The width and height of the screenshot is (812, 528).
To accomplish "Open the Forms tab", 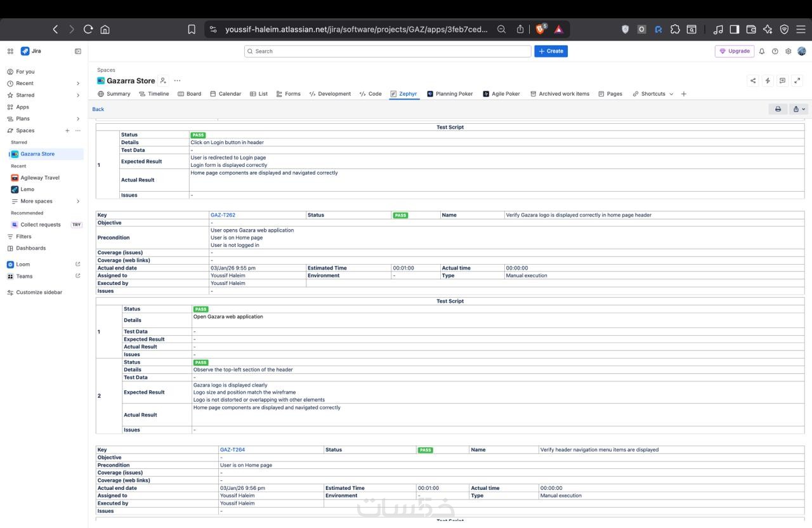I will coord(288,94).
